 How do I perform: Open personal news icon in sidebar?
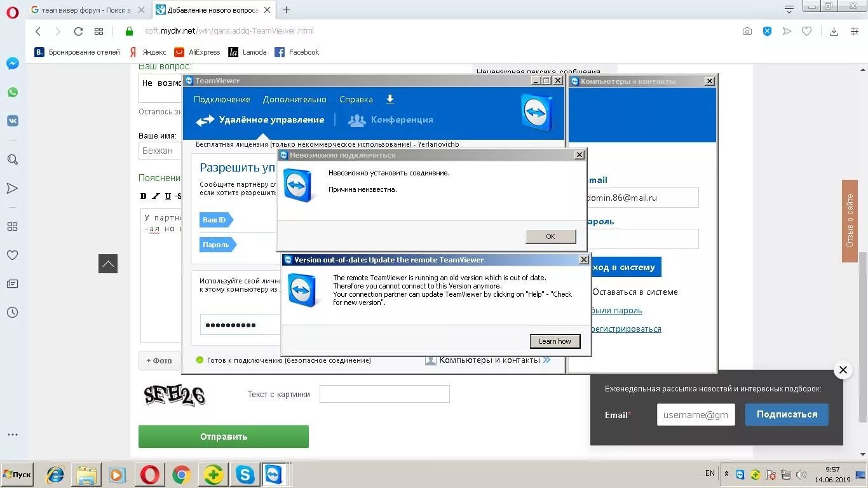13,283
